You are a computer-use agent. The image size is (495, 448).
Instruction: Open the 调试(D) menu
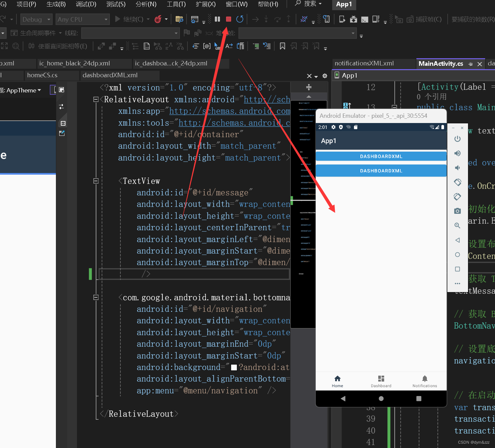pos(86,4)
